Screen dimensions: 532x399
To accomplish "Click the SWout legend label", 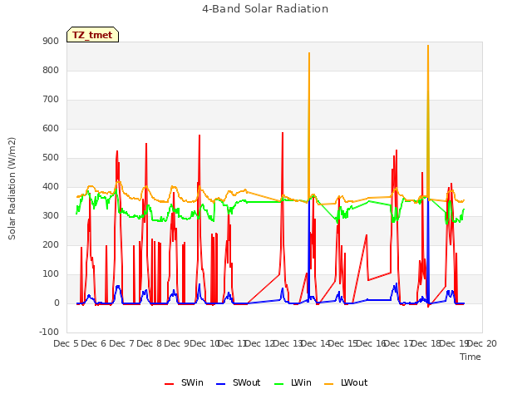I will (246, 382).
